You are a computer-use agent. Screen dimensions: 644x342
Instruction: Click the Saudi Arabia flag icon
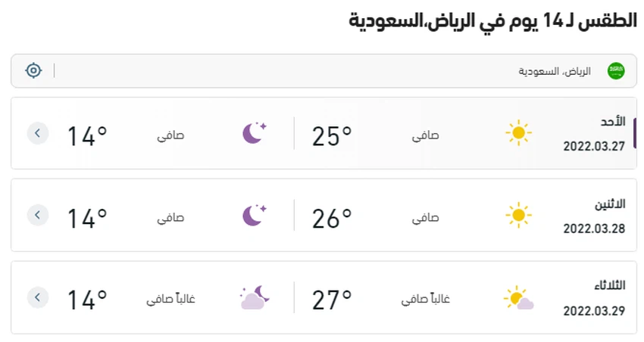click(616, 71)
